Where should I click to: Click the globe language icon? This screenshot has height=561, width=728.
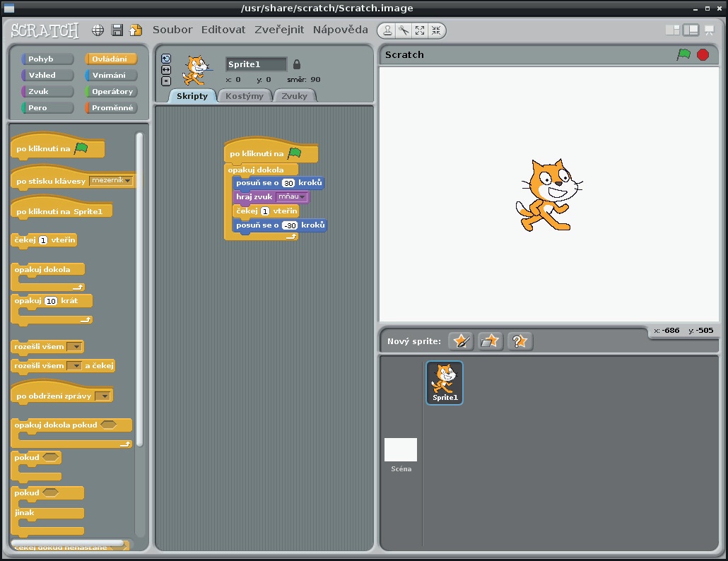point(98,30)
